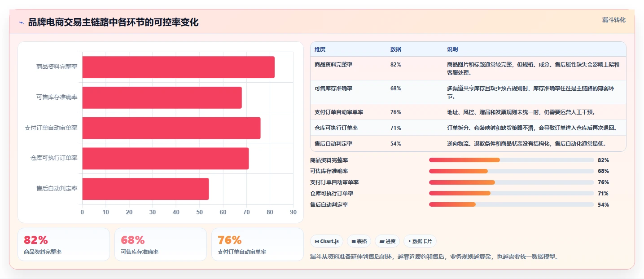Click the 82% progress bar for 商品资料完整率
The image size is (644, 279).
point(512,160)
